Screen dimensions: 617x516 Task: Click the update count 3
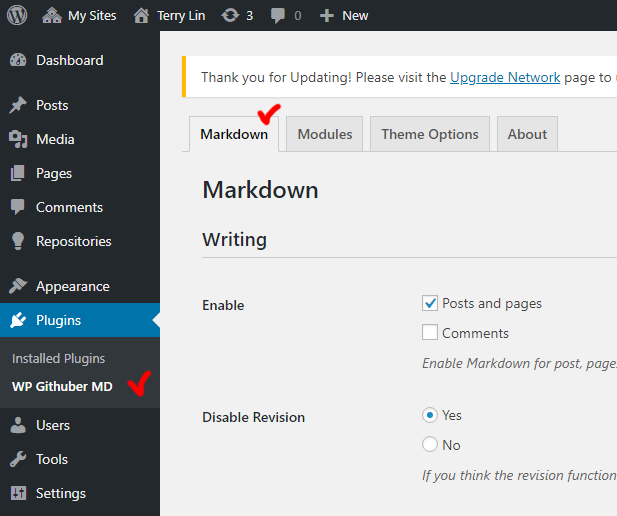click(x=249, y=16)
